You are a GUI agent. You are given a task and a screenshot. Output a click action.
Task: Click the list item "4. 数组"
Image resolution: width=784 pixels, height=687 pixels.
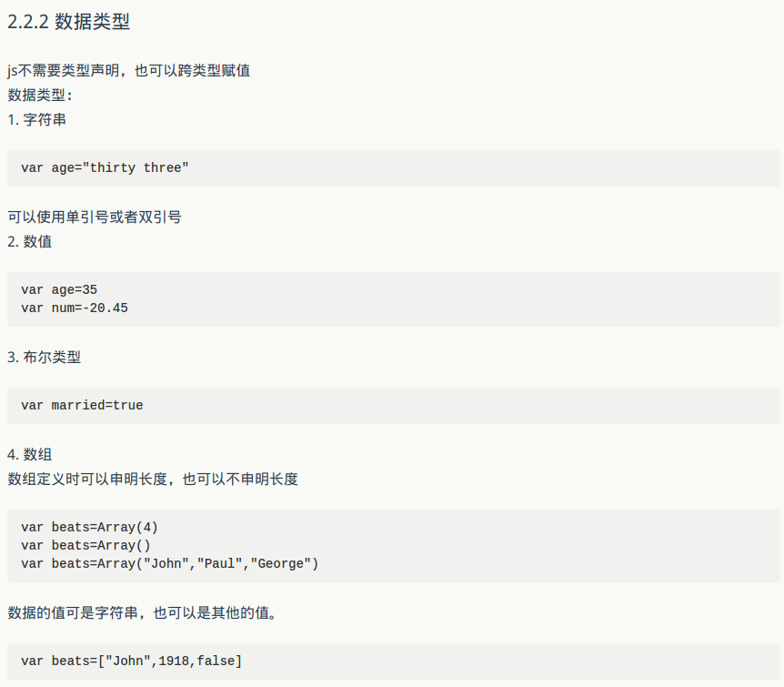[x=29, y=455]
